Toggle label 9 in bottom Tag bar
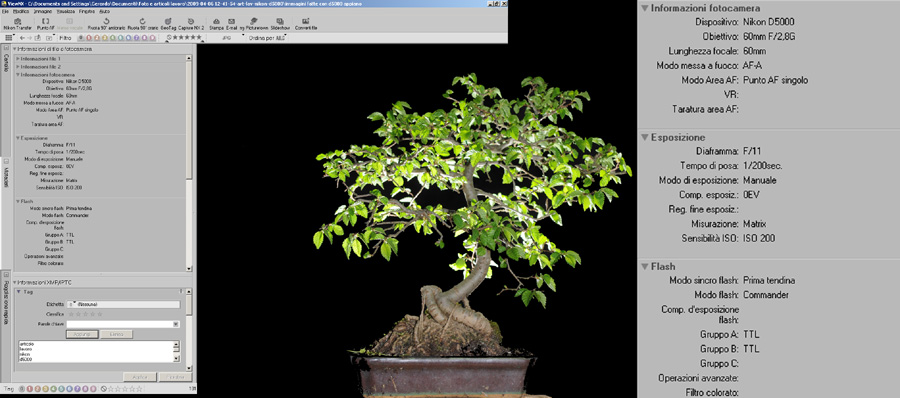This screenshot has width=900, height=398. (x=93, y=389)
